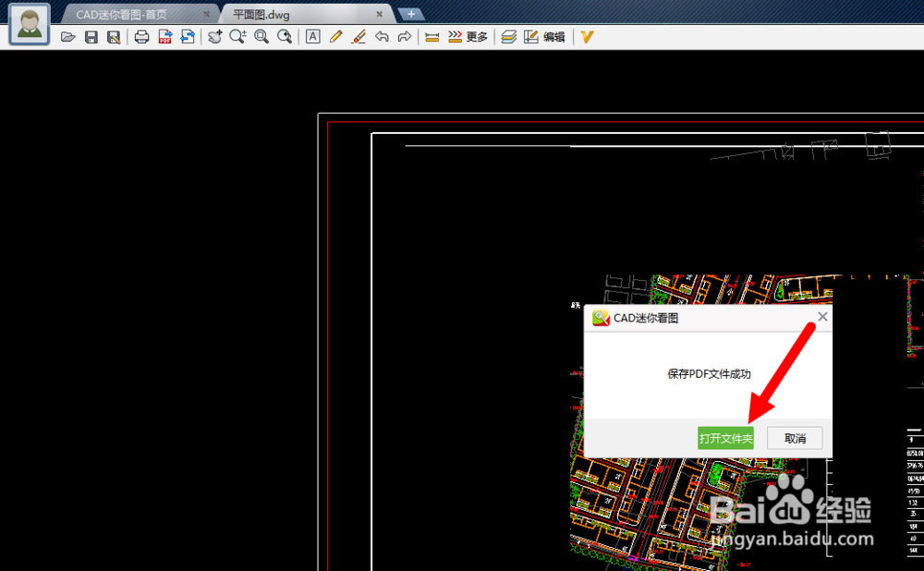Click the format convert arrows icon
Image resolution: width=924 pixels, height=571 pixels.
click(x=188, y=37)
